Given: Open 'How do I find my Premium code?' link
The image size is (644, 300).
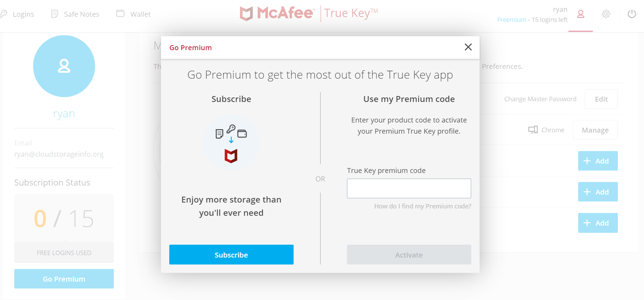Looking at the screenshot, I should pos(422,206).
